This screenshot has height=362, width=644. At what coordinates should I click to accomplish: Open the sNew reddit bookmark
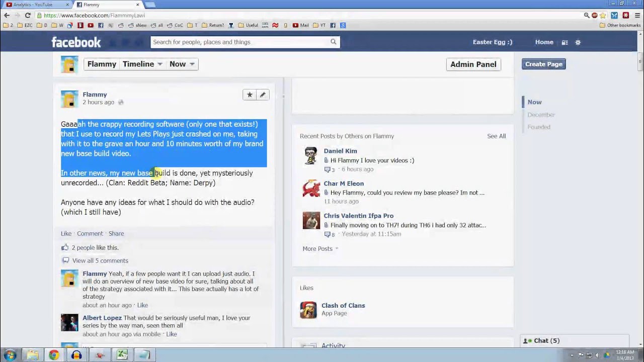point(137,25)
